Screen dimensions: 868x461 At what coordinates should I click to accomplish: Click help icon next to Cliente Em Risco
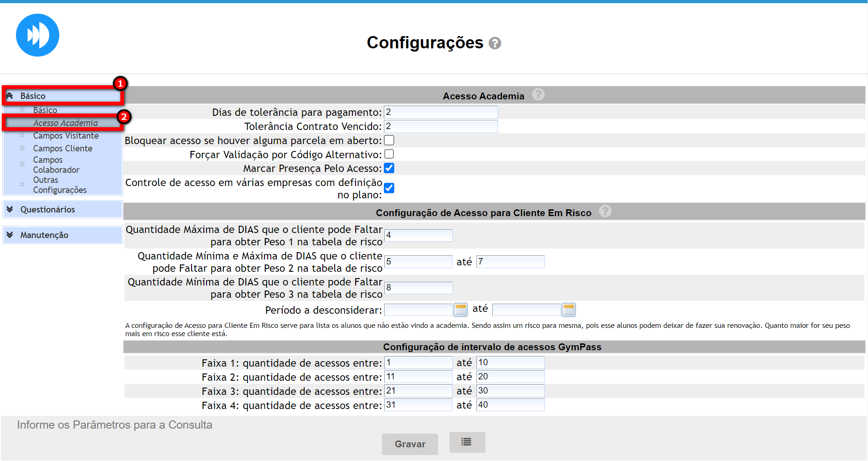pyautogui.click(x=605, y=211)
